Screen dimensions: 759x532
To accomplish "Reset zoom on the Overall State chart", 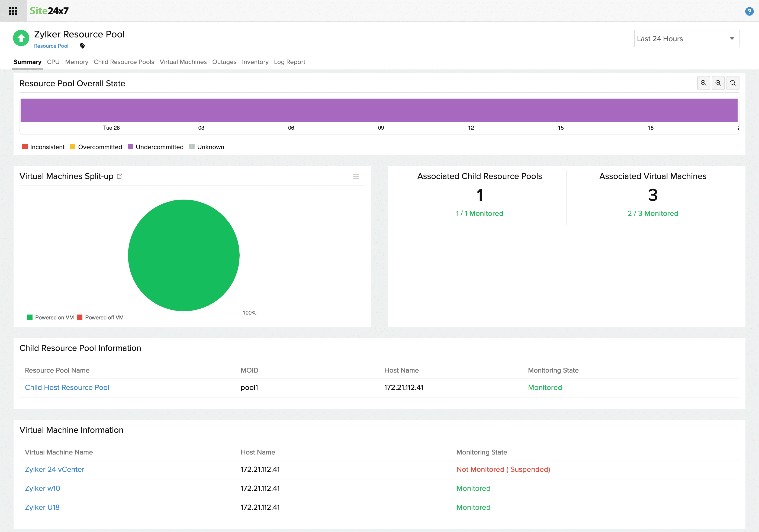I will 733,83.
